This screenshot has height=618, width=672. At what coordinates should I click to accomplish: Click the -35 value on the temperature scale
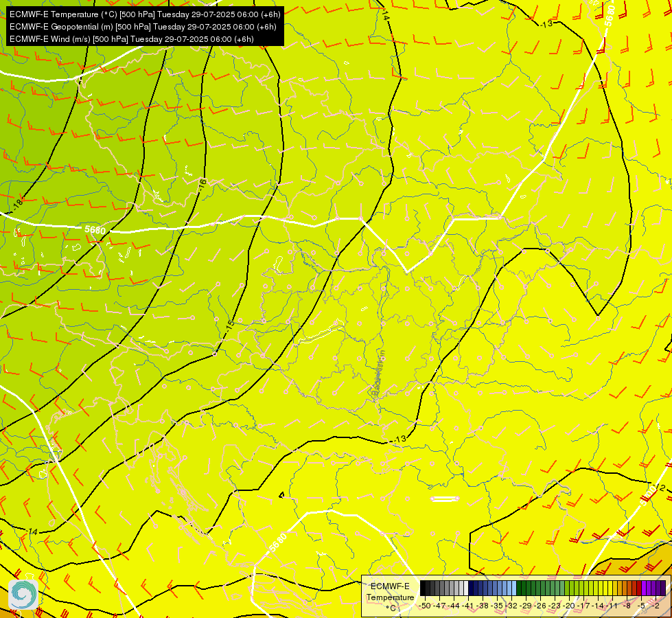[497, 606]
